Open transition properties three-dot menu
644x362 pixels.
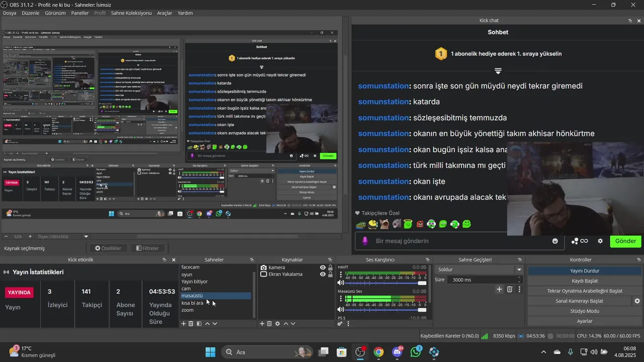(x=519, y=289)
